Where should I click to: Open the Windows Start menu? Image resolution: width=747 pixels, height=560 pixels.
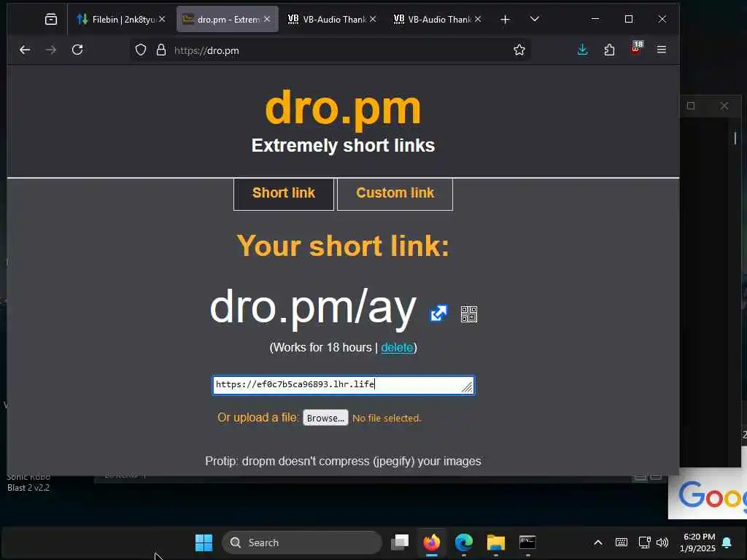pyautogui.click(x=204, y=542)
